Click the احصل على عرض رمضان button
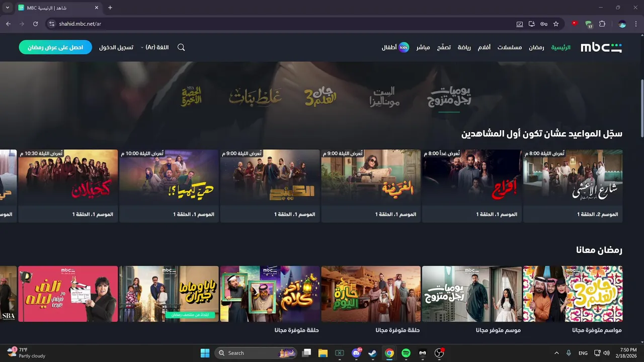This screenshot has height=362, width=644. 55,47
